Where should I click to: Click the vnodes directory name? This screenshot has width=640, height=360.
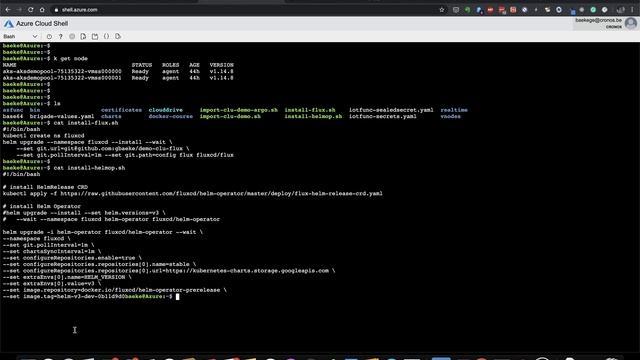451,116
